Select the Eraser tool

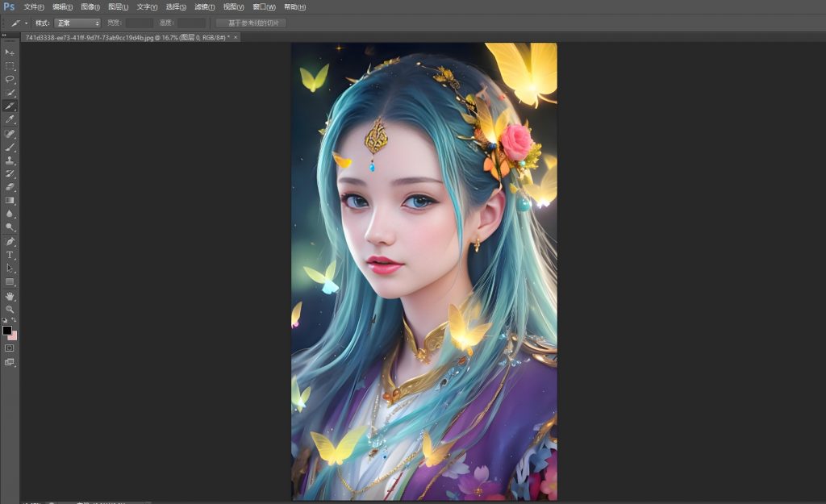pos(10,187)
